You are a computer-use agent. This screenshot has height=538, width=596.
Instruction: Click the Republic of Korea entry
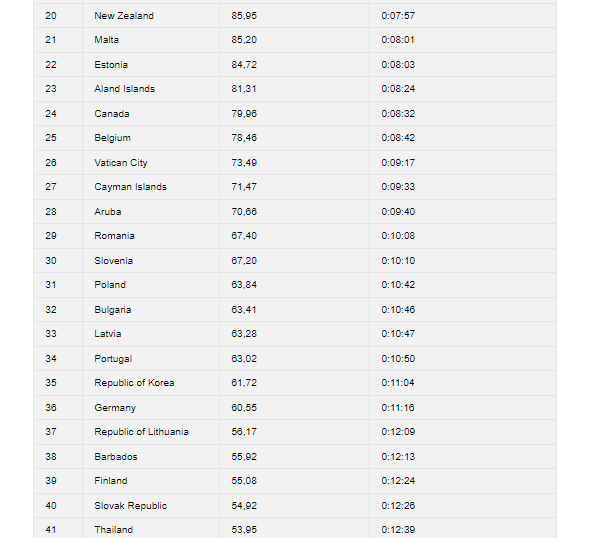pyautogui.click(x=134, y=383)
